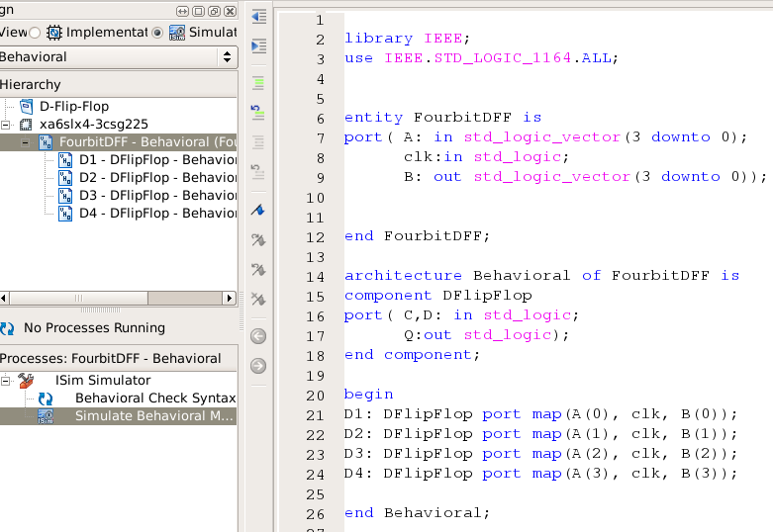Select the Simulation view radio button
Viewport: 773px width, 532px height.
coord(157,33)
